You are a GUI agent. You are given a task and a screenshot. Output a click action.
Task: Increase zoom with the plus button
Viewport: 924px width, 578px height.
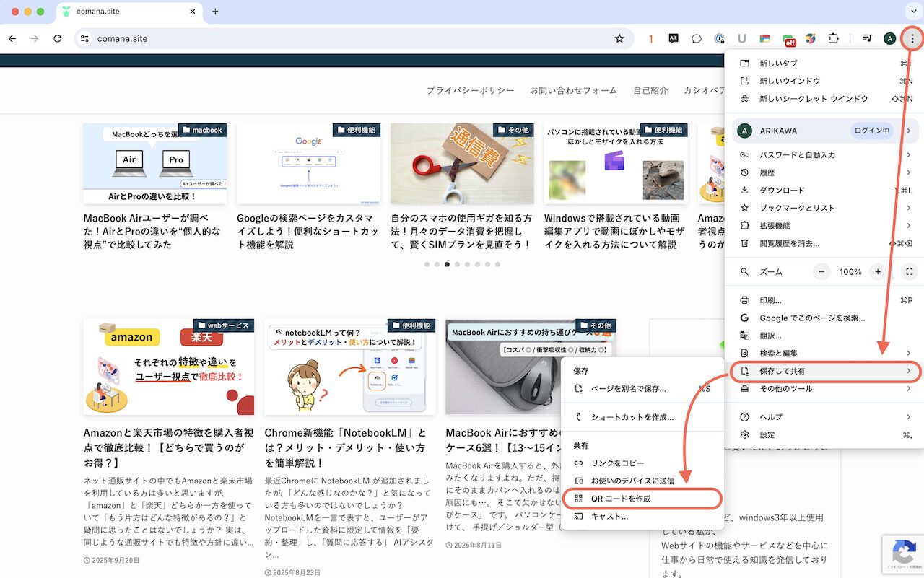coord(877,272)
